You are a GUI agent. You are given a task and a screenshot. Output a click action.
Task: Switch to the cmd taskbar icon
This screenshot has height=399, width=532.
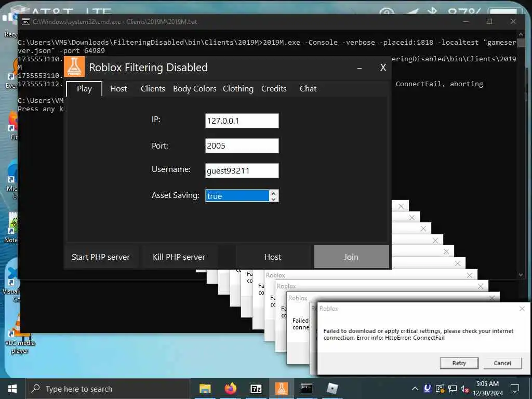pyautogui.click(x=307, y=389)
